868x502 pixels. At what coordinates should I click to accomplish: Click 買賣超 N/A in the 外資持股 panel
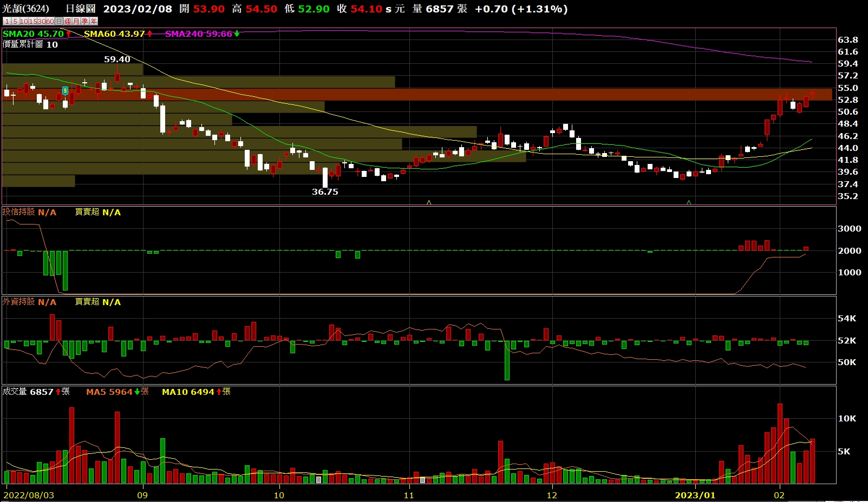(x=97, y=302)
